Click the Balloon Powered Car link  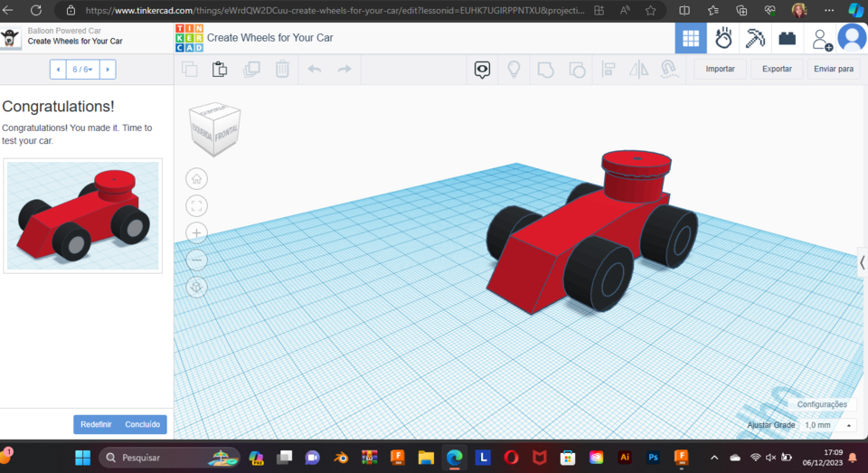(64, 31)
